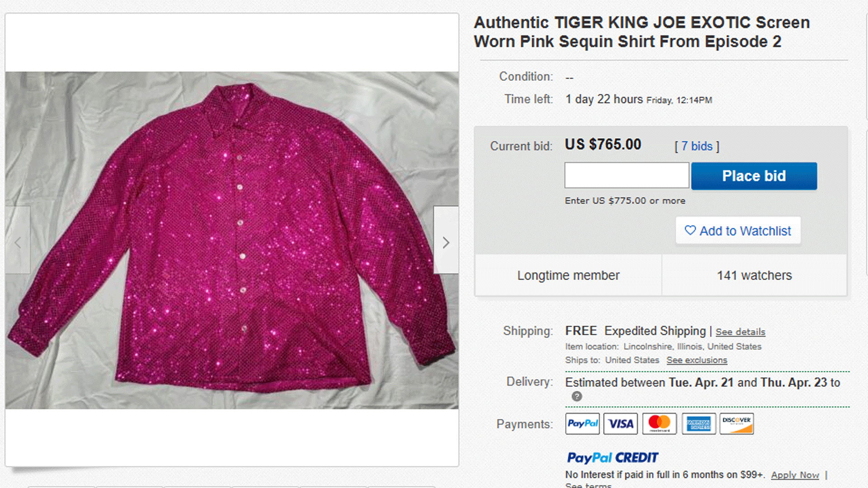This screenshot has height=488, width=868.
Task: Click the bid amount input field
Action: 627,176
